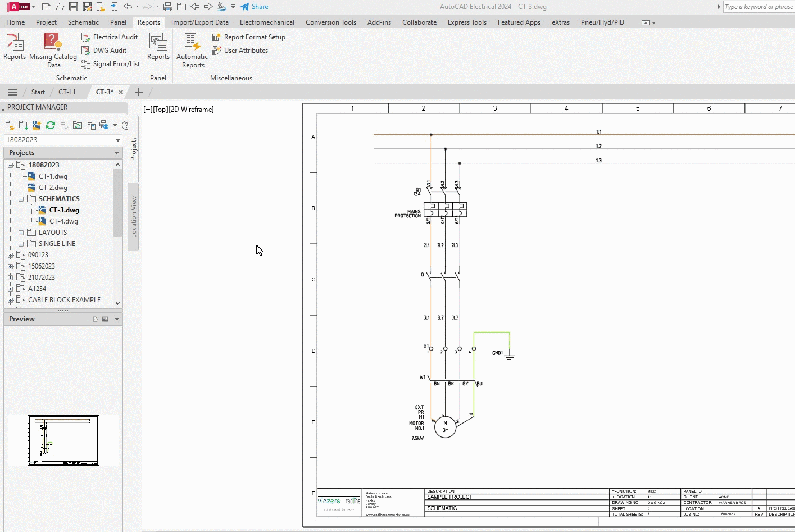Image resolution: width=795 pixels, height=532 pixels.
Task: Click the Open file folder icon
Action: coord(60,7)
